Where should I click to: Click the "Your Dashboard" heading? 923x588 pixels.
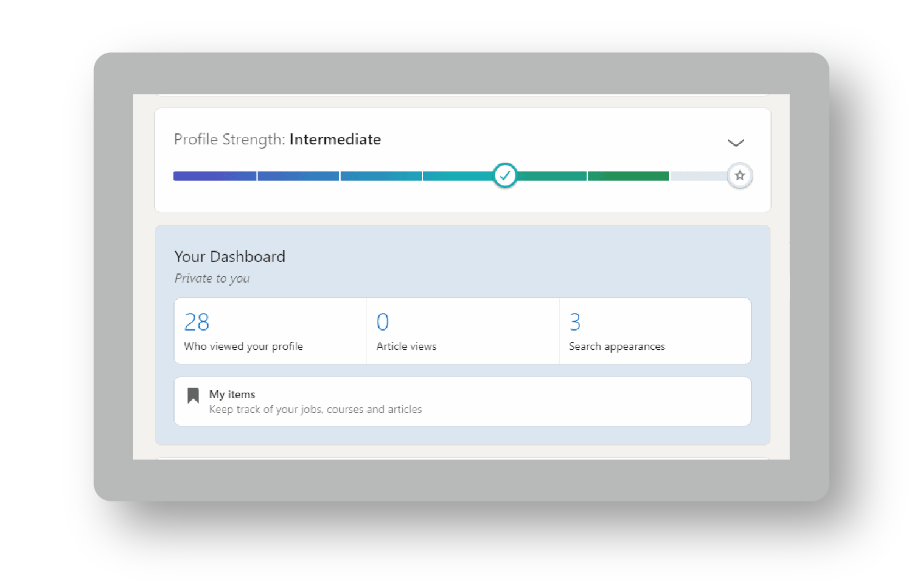[x=230, y=256]
